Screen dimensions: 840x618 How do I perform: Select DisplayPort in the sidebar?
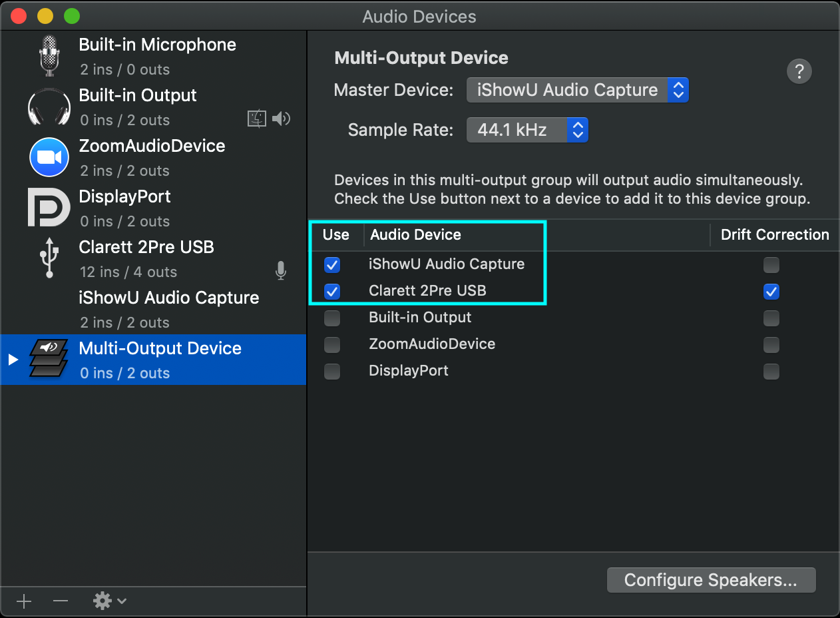click(153, 208)
